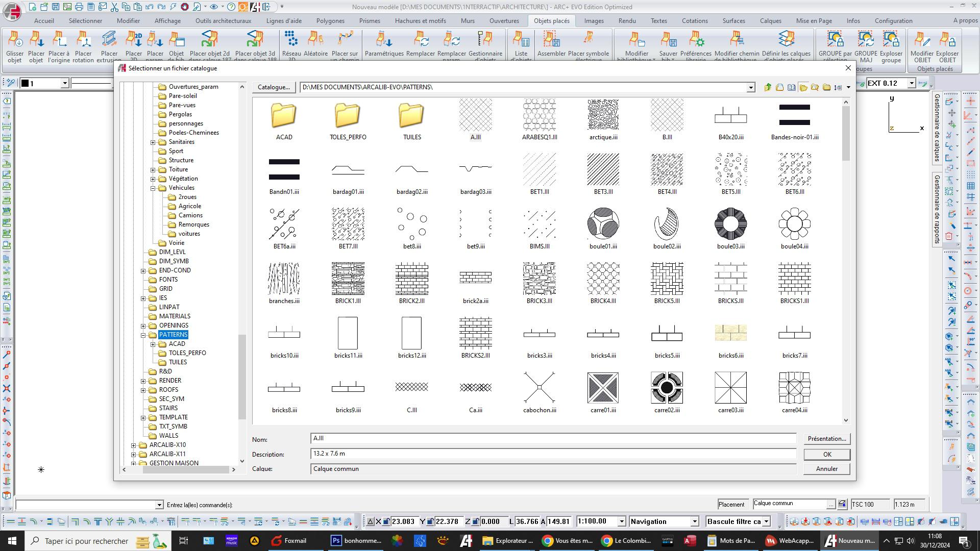980x551 pixels.
Task: Open the Navigation mode dropdown
Action: pos(694,521)
